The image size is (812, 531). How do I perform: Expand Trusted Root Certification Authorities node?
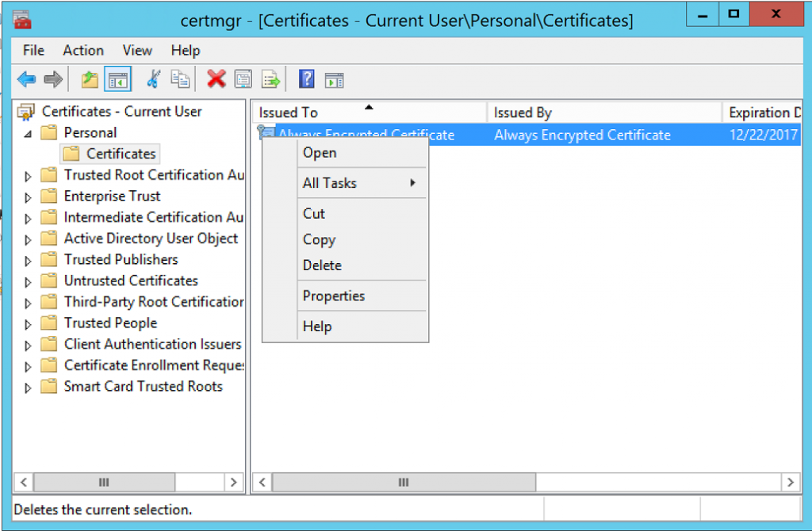[x=28, y=177]
